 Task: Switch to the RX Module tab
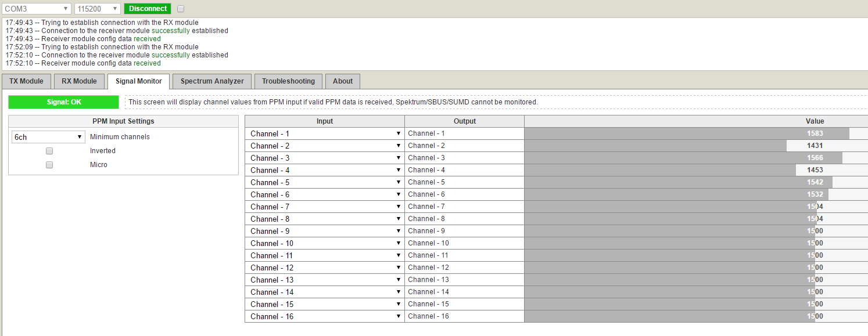click(79, 81)
